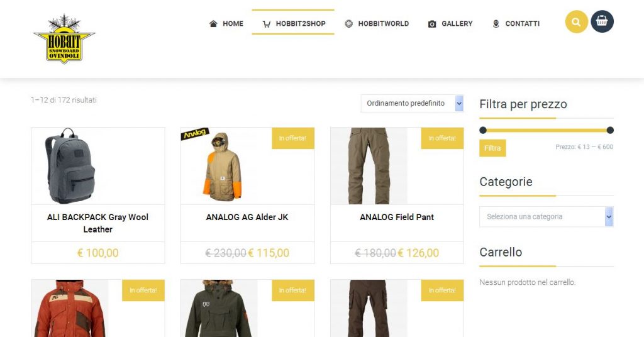Click the minimum price slider handle
The image size is (644, 337).
pos(483,130)
